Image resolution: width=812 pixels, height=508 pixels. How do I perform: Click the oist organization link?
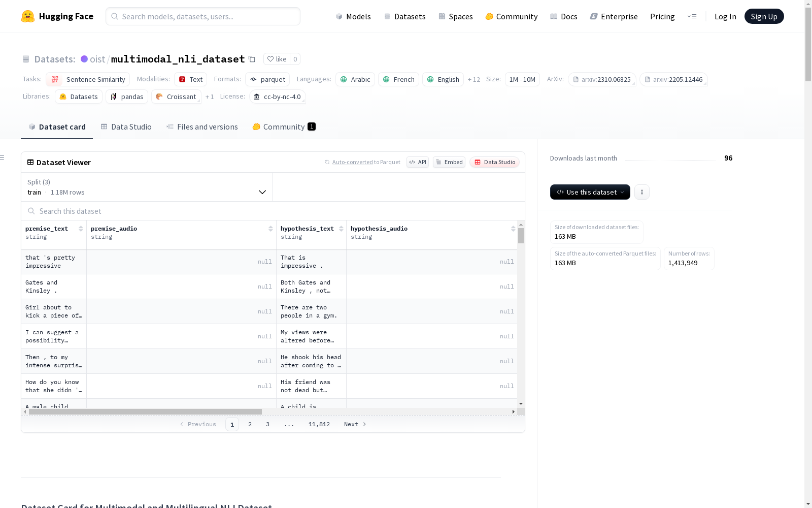(x=97, y=59)
